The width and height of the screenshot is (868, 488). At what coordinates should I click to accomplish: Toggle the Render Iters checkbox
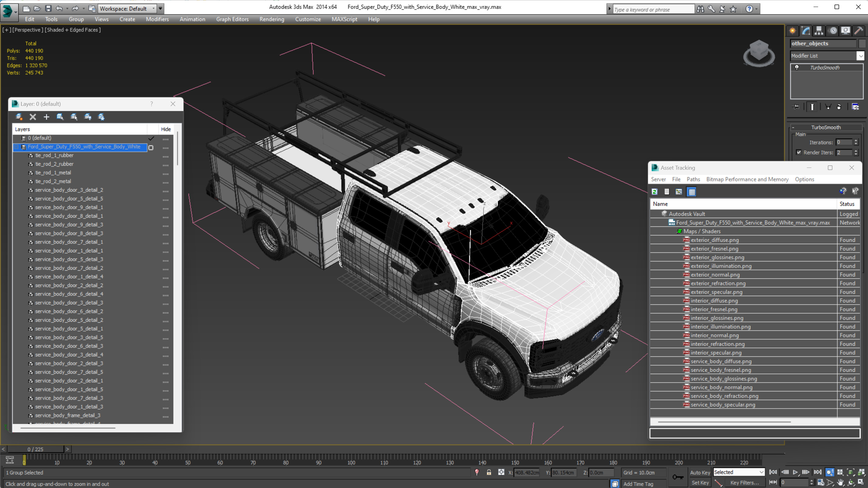pos(799,152)
